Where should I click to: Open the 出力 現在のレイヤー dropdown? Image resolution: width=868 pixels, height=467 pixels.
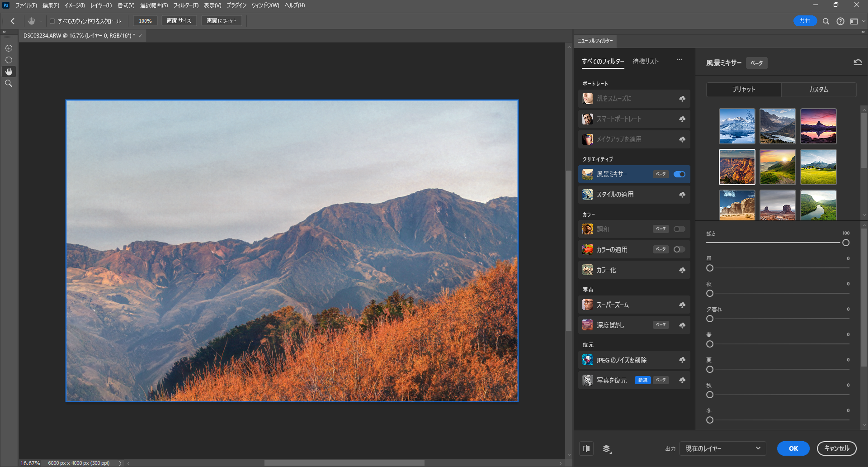click(x=723, y=448)
